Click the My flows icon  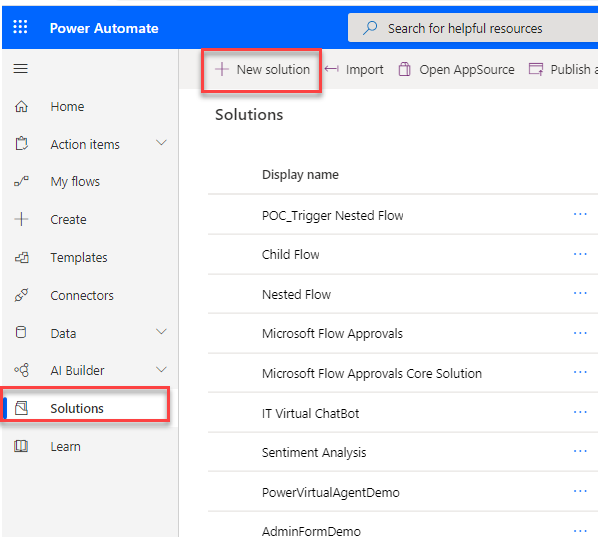(x=21, y=181)
